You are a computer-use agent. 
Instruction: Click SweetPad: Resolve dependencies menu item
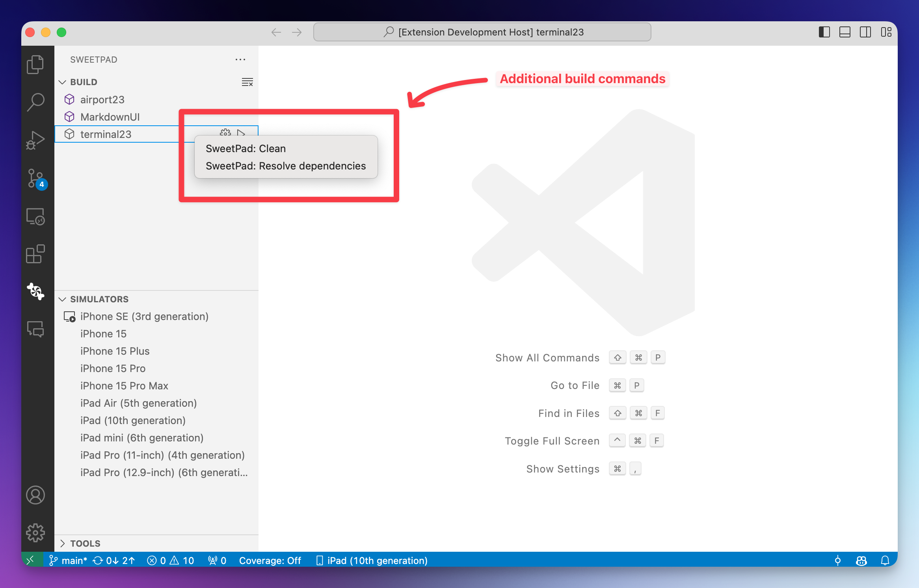[286, 166]
